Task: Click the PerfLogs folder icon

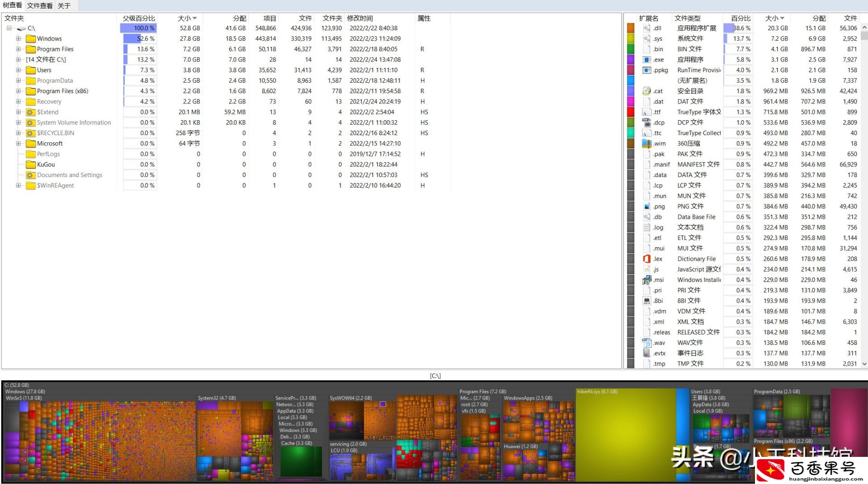Action: coord(31,154)
